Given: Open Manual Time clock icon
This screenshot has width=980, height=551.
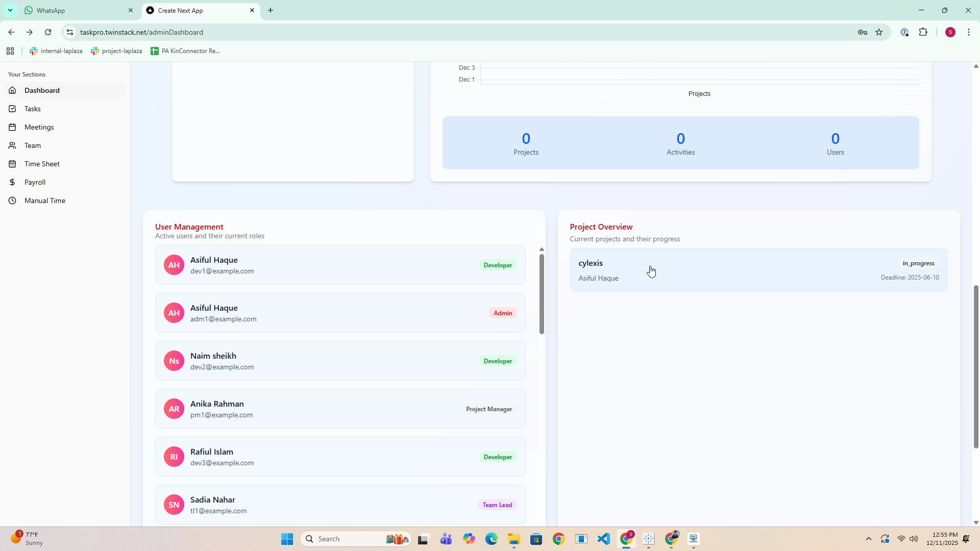Looking at the screenshot, I should click(12, 201).
